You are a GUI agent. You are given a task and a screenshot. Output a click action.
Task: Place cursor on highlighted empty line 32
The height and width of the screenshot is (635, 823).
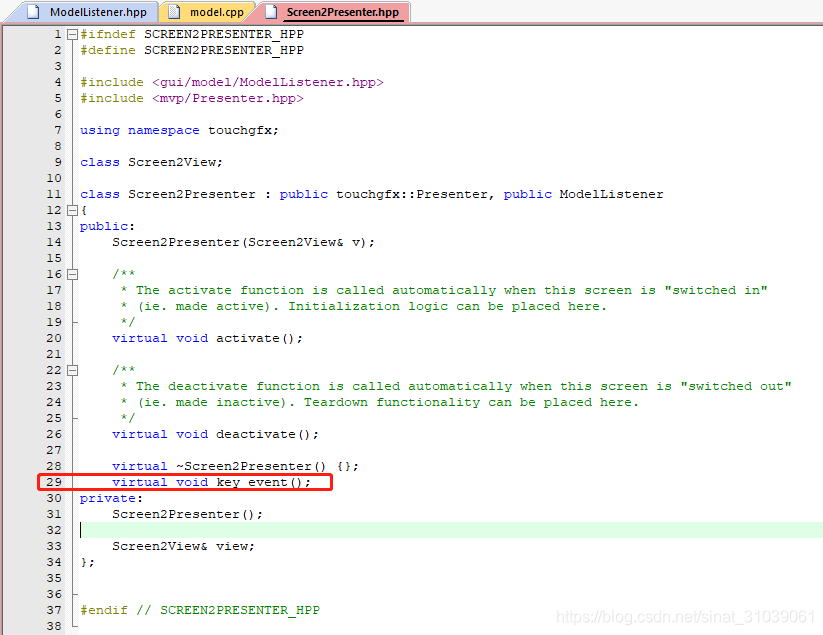(451, 530)
